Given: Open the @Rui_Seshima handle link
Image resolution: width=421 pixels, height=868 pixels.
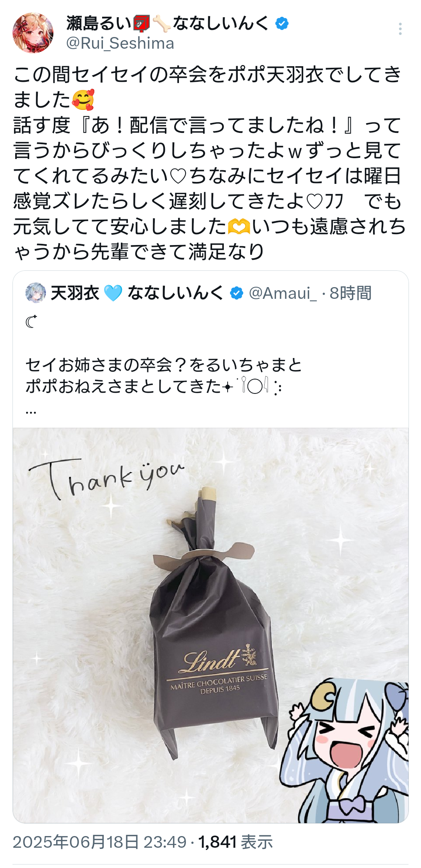Looking at the screenshot, I should pyautogui.click(x=120, y=43).
